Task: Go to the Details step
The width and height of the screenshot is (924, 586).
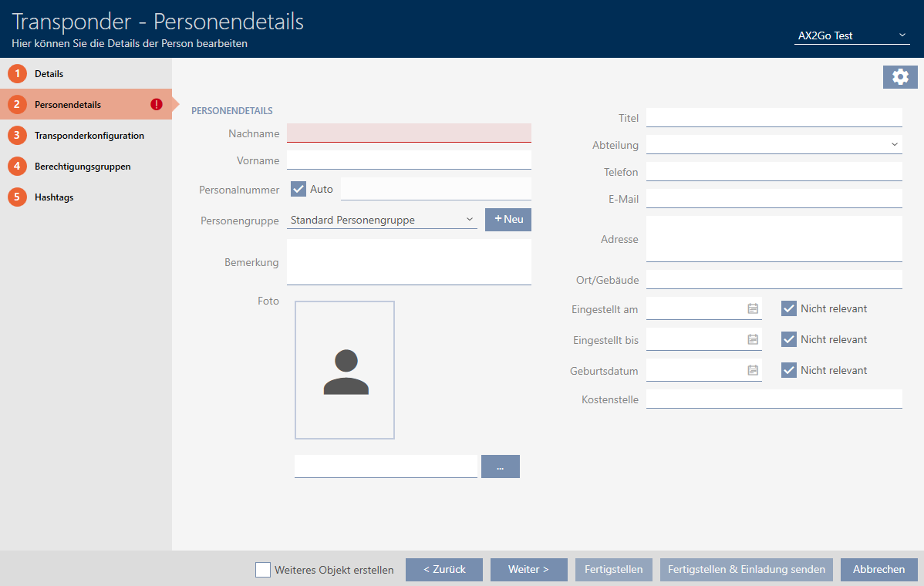Action: point(49,74)
